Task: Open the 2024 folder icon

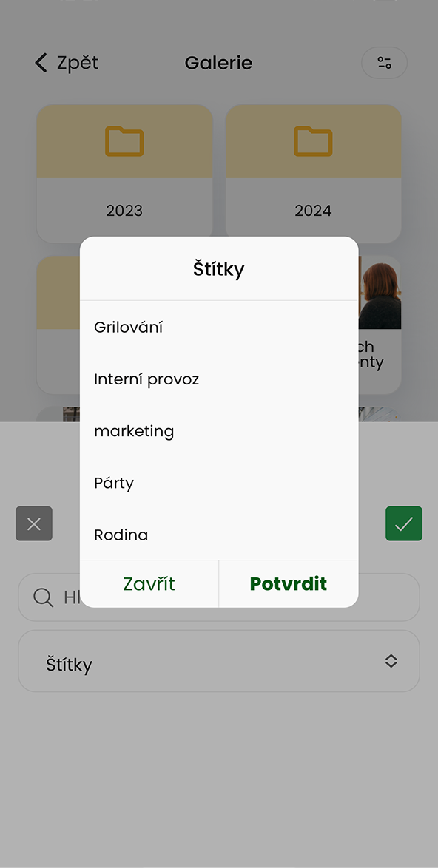Action: pos(313,141)
